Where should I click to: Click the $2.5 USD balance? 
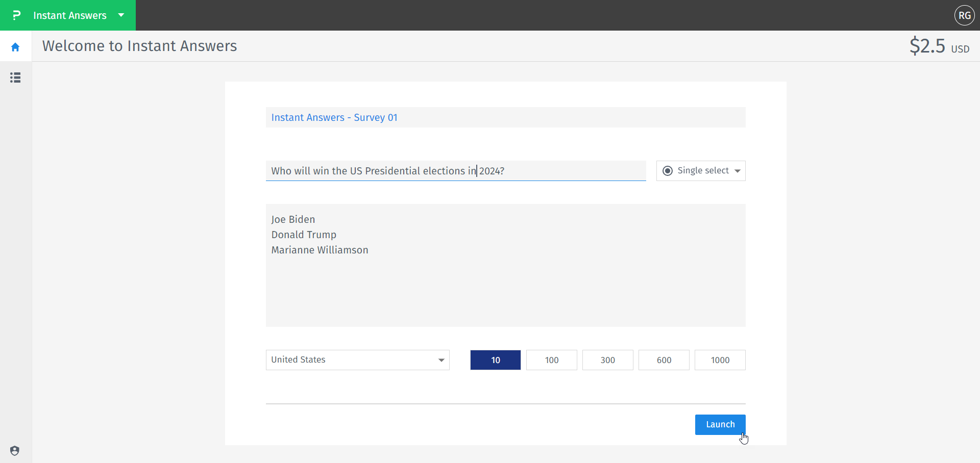[x=939, y=46]
